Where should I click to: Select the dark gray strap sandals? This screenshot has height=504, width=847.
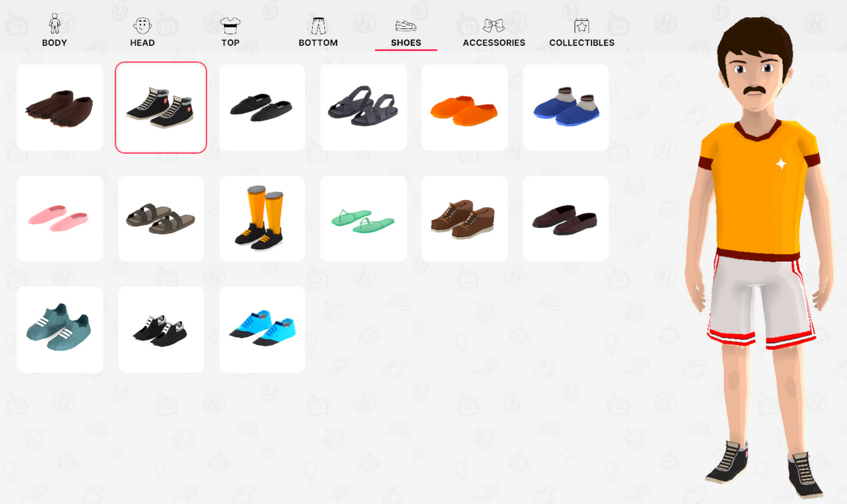363,107
